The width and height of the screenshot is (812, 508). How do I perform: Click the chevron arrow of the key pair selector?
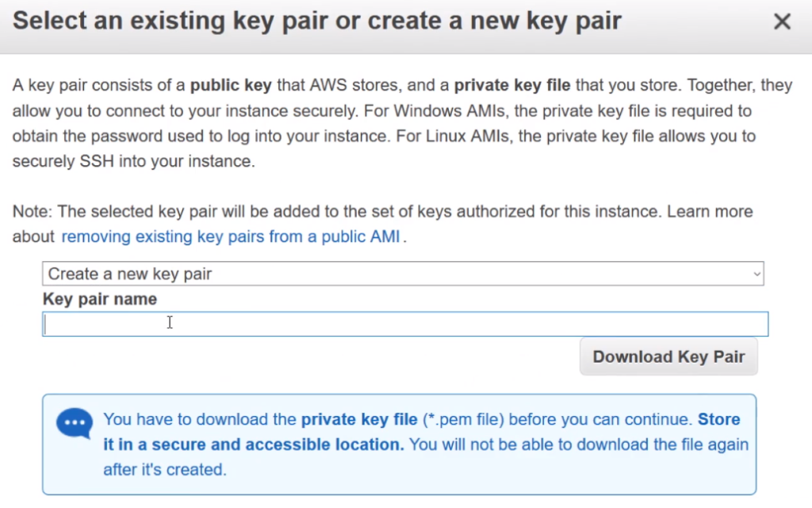pyautogui.click(x=757, y=275)
